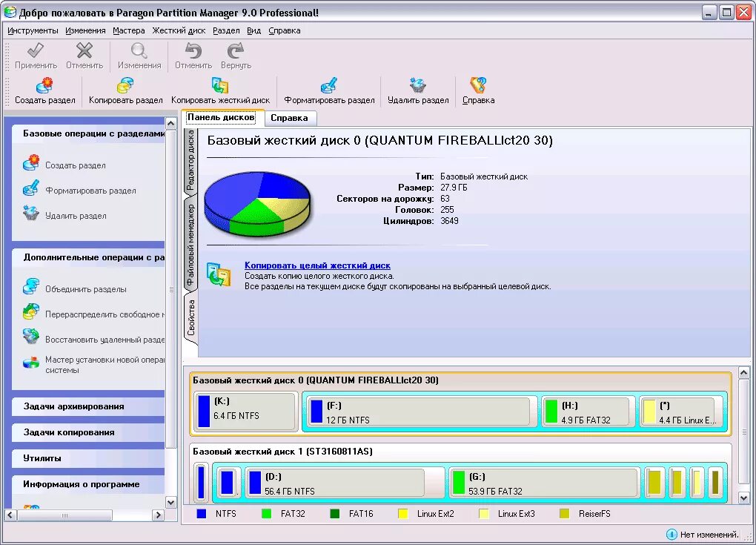Collapse Дополнительные операции section header
Viewport: 756px width, 545px height.
(89, 257)
